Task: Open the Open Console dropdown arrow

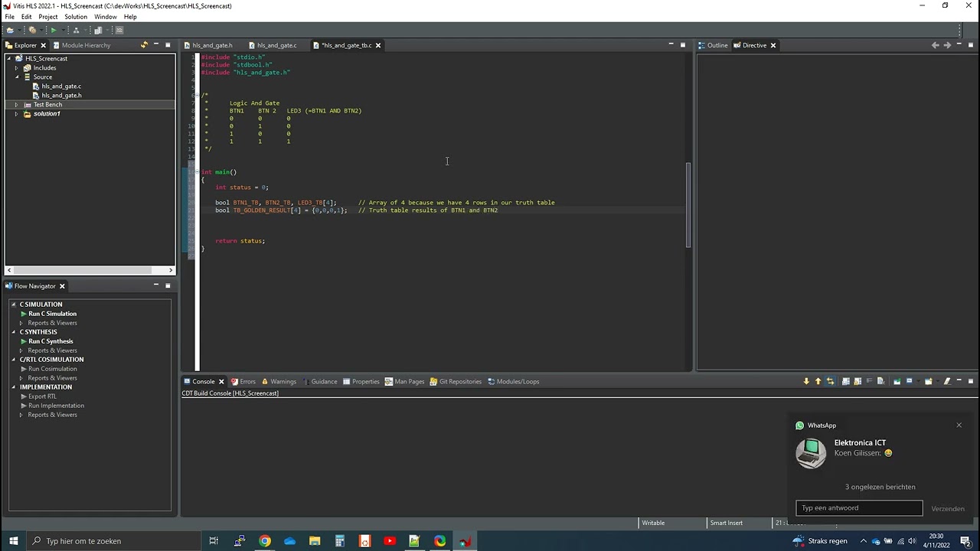Action: (938, 381)
